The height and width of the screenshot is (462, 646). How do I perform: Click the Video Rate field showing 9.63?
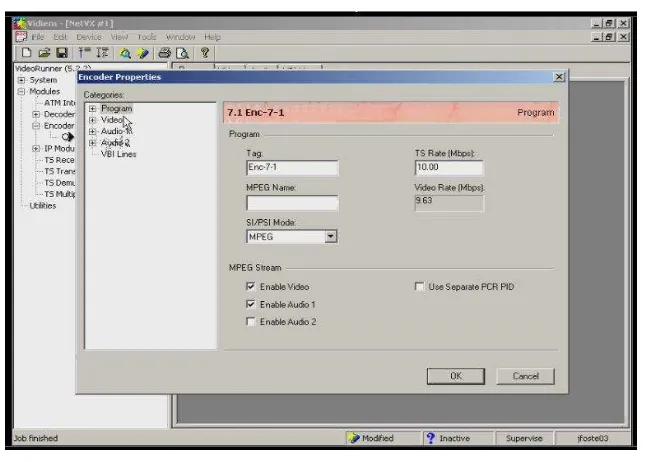pos(449,203)
